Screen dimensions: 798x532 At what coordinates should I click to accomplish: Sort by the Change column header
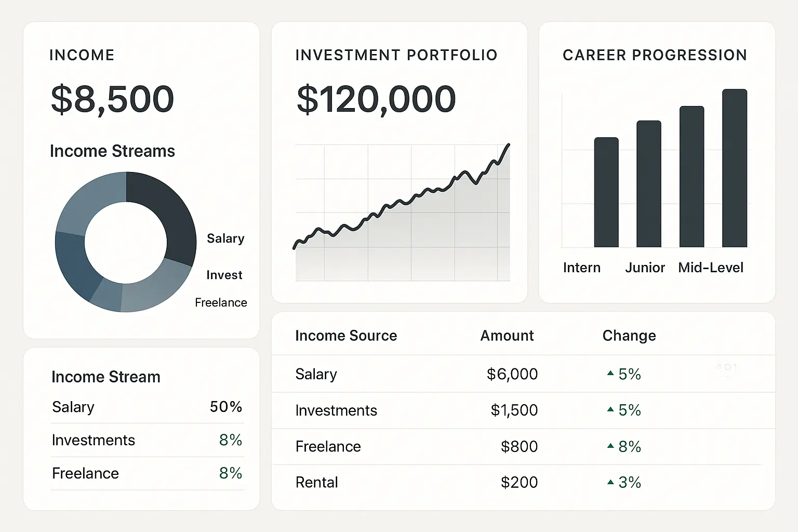coord(629,336)
